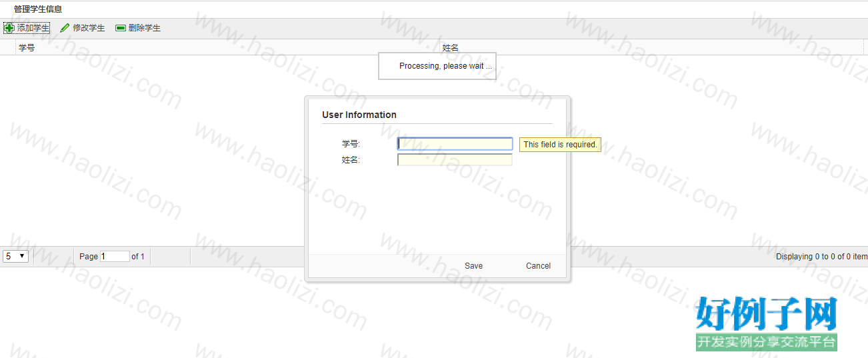Click the 学号: label in the dialog
Screen dimensions: 868x358
tap(351, 144)
